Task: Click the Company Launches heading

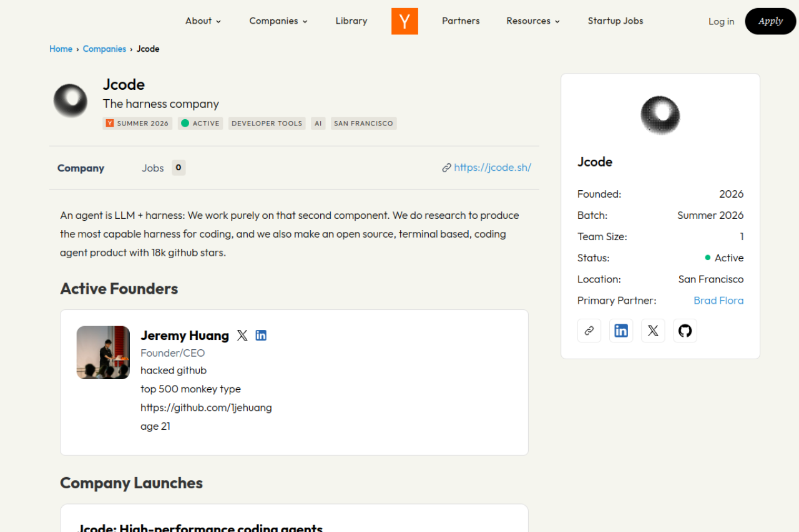Action: point(132,483)
